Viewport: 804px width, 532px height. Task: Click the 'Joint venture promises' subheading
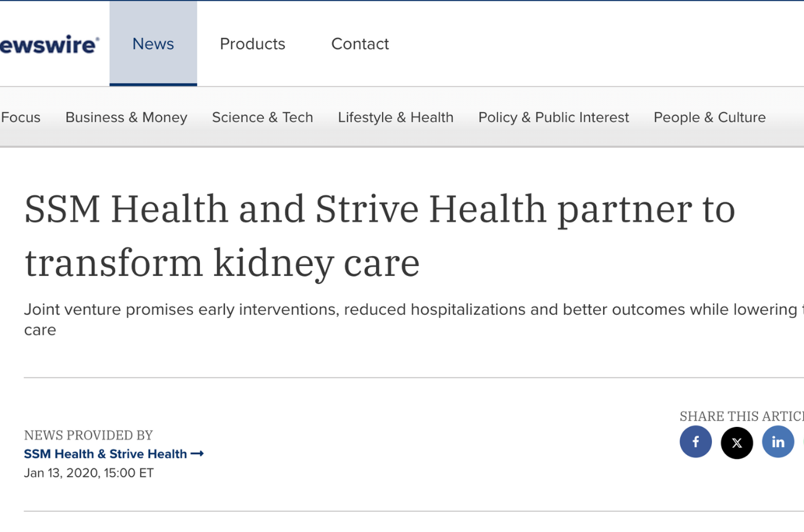[x=414, y=319]
